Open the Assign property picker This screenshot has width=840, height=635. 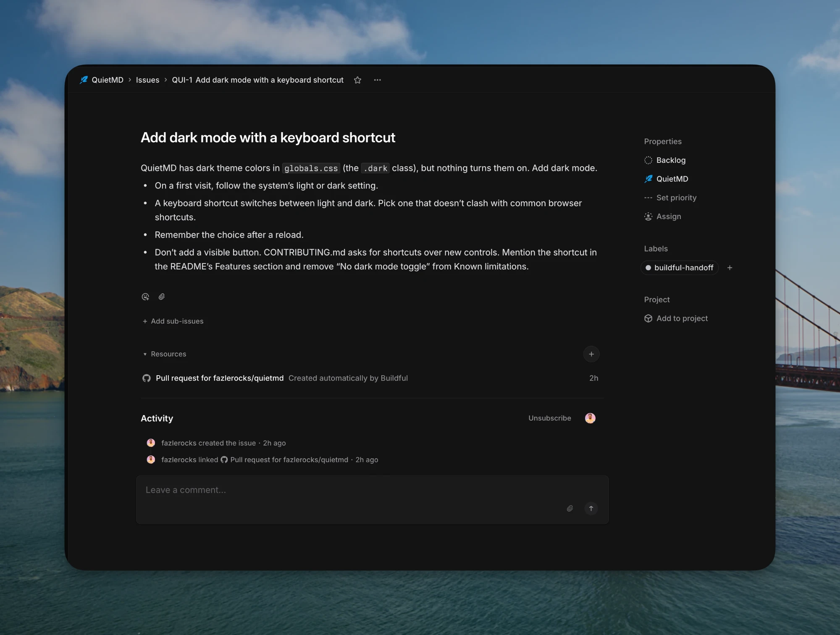pyautogui.click(x=663, y=217)
